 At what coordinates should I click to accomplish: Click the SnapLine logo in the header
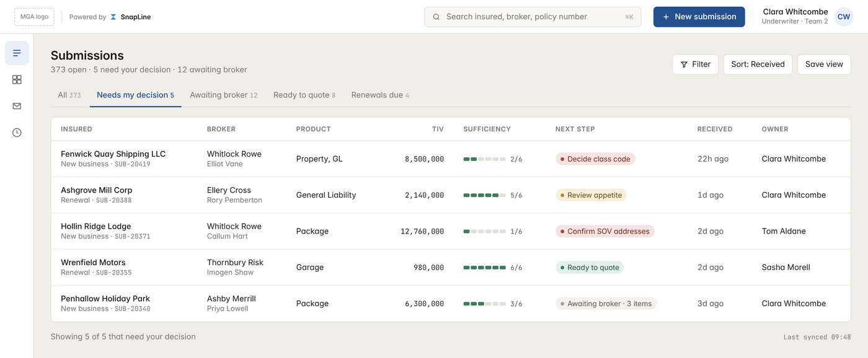130,17
